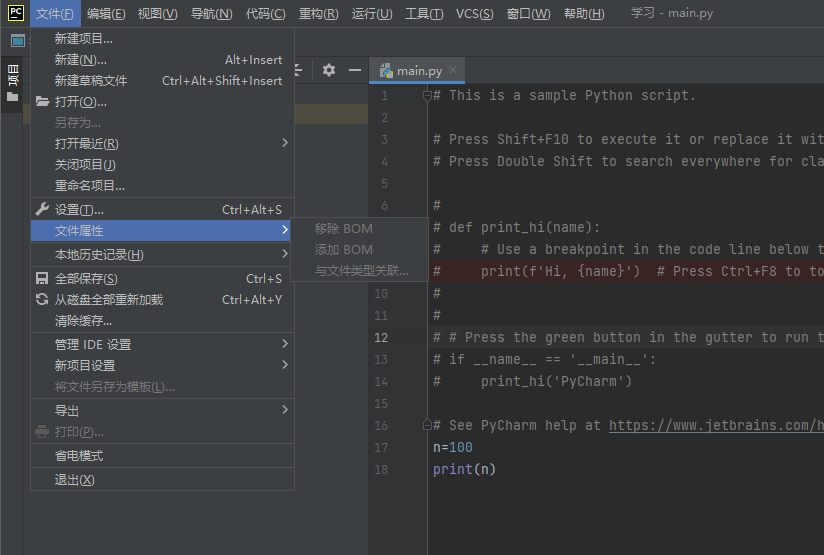
Task: Select 从磁盘全部重新加载 reload entry
Action: pos(108,300)
